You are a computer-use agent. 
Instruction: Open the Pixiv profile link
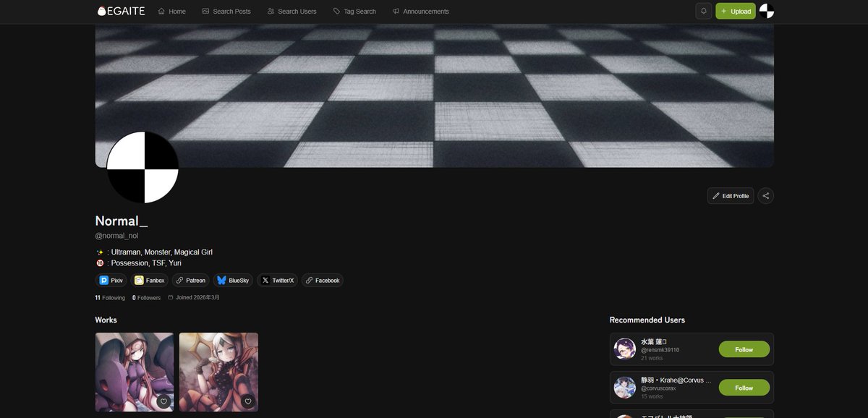(112, 281)
